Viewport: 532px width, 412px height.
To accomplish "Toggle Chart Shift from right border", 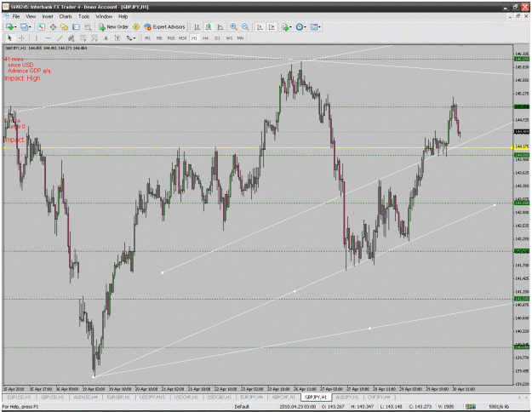I will pyautogui.click(x=272, y=26).
